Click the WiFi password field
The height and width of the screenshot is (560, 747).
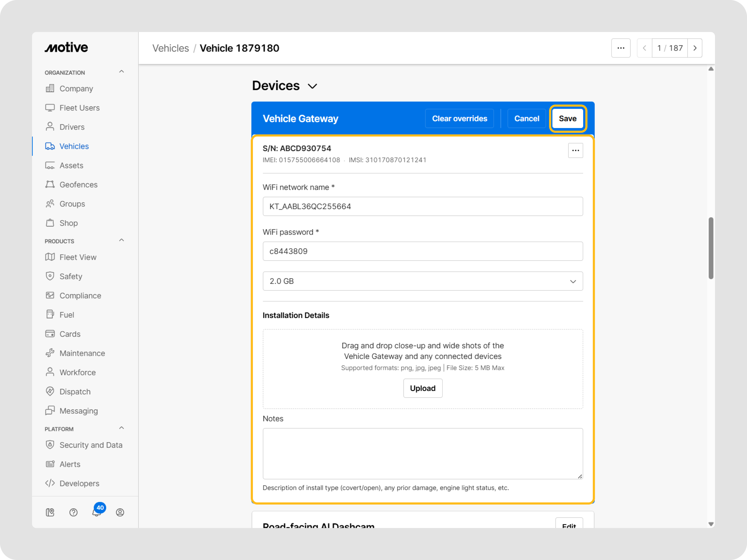click(x=423, y=251)
